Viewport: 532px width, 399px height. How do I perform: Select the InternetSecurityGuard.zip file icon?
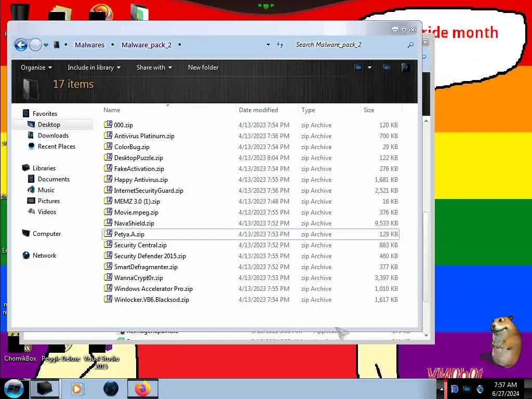108,190
